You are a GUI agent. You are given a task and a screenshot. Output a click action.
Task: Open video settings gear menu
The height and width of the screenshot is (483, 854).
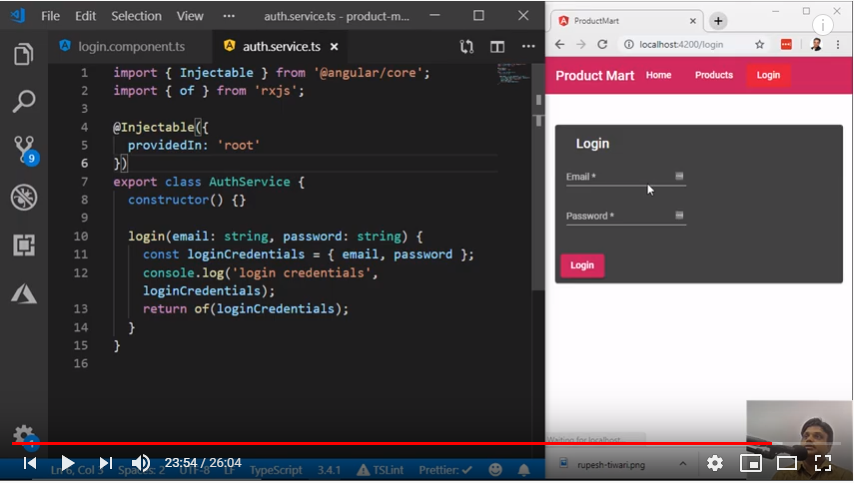[x=715, y=463]
